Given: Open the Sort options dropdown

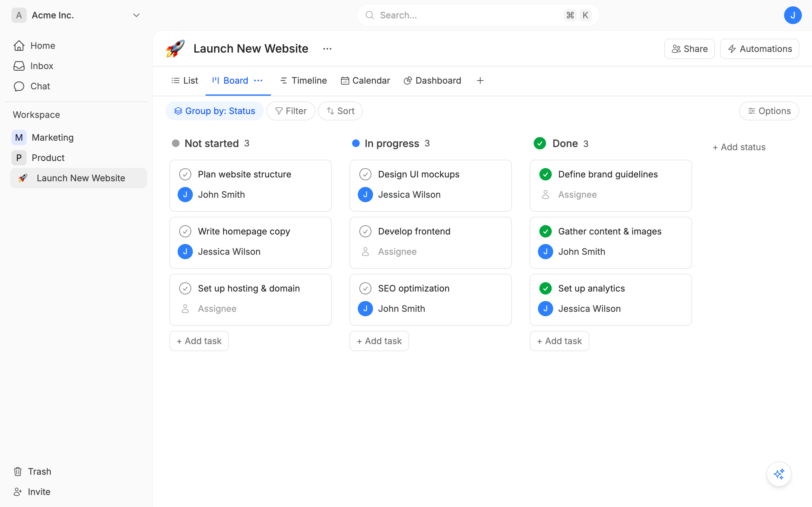Looking at the screenshot, I should [x=340, y=111].
